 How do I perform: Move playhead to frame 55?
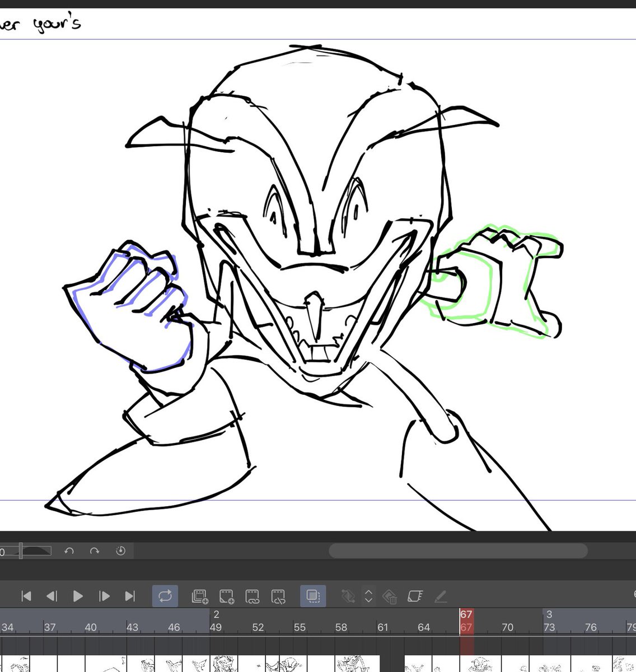tap(300, 627)
